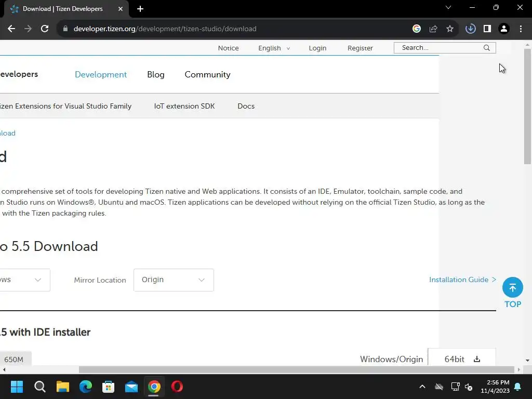Viewport: 532px width, 399px height.
Task: Go back to the previous page
Action: click(11, 29)
